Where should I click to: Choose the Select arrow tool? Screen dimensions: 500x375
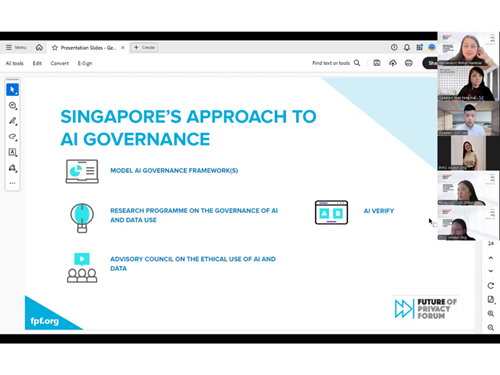(12, 90)
